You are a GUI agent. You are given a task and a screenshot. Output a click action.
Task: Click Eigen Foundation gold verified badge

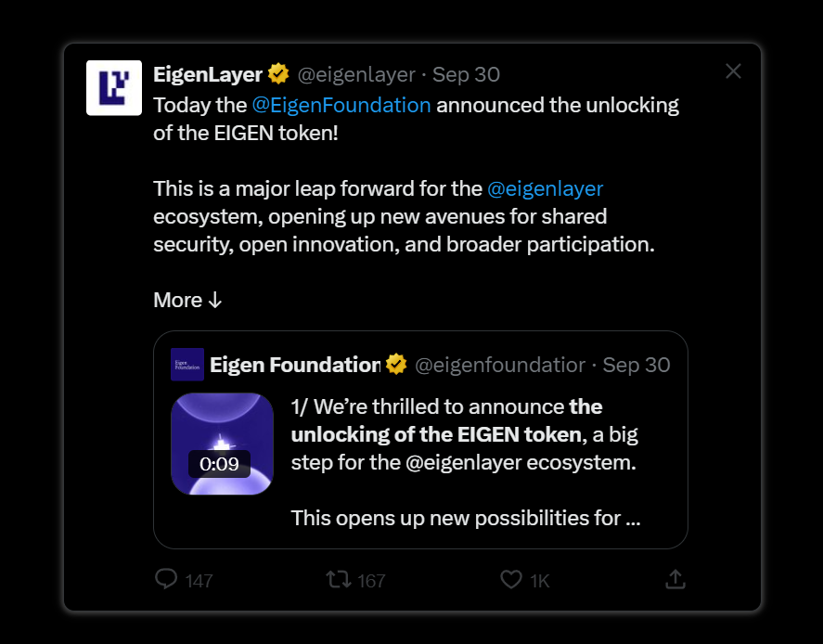(396, 365)
